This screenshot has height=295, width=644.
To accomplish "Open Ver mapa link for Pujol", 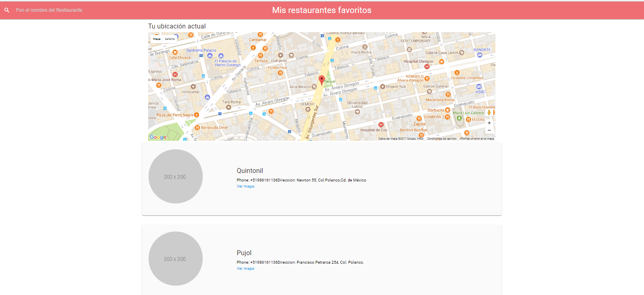I will tap(245, 269).
